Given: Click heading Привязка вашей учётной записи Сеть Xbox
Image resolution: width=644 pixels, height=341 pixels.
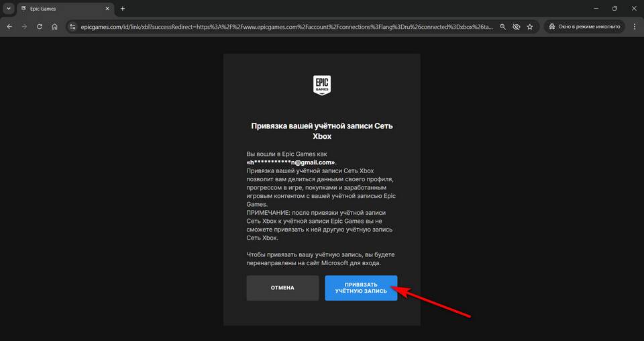Looking at the screenshot, I should 322,131.
